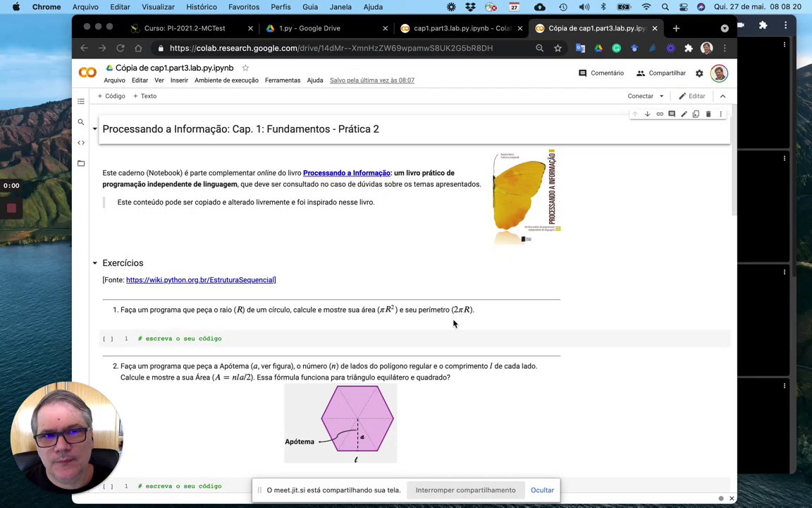
Task: Navigate back with Chrome back arrow
Action: tap(85, 48)
